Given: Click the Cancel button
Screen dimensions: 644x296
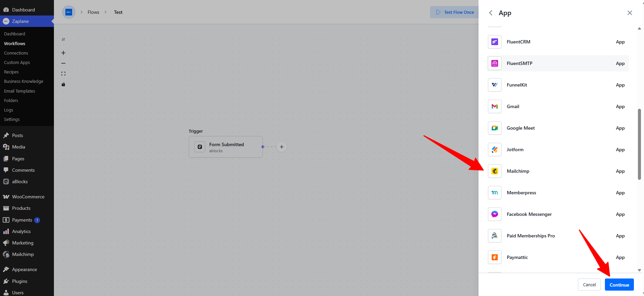Looking at the screenshot, I should tap(589, 285).
